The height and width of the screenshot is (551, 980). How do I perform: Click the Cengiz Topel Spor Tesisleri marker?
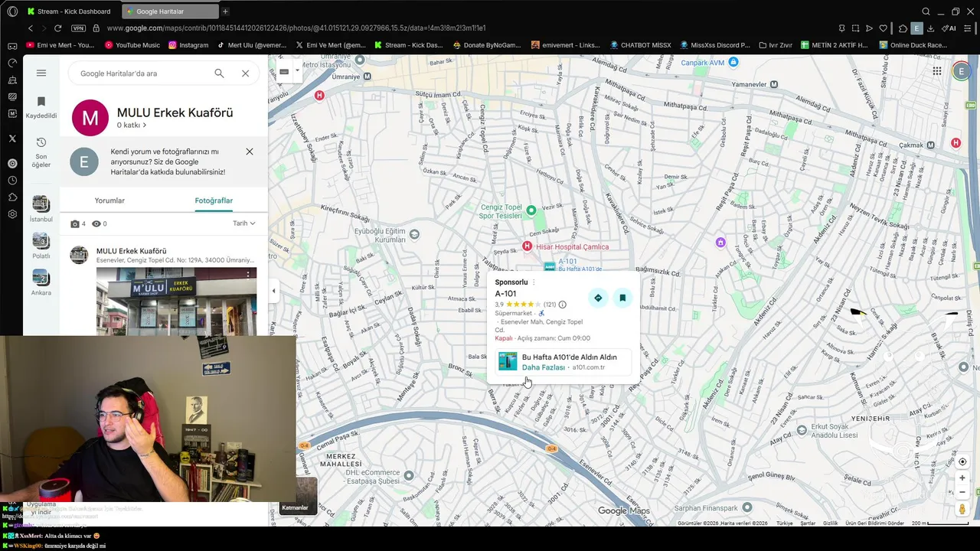coord(531,210)
